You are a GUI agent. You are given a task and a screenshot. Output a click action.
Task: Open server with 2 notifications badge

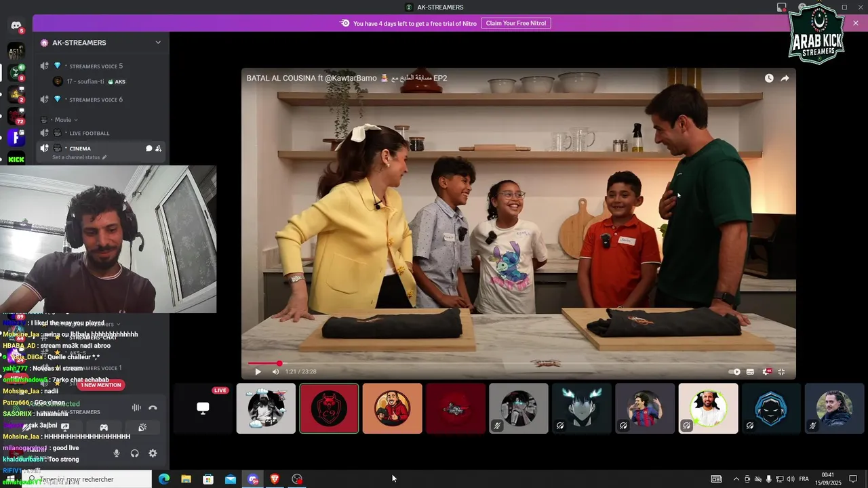point(16,94)
